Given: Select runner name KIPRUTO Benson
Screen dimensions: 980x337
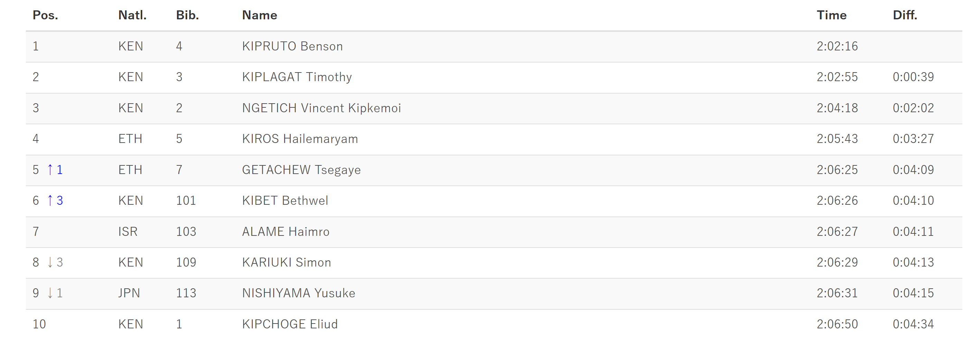Looking at the screenshot, I should (292, 46).
